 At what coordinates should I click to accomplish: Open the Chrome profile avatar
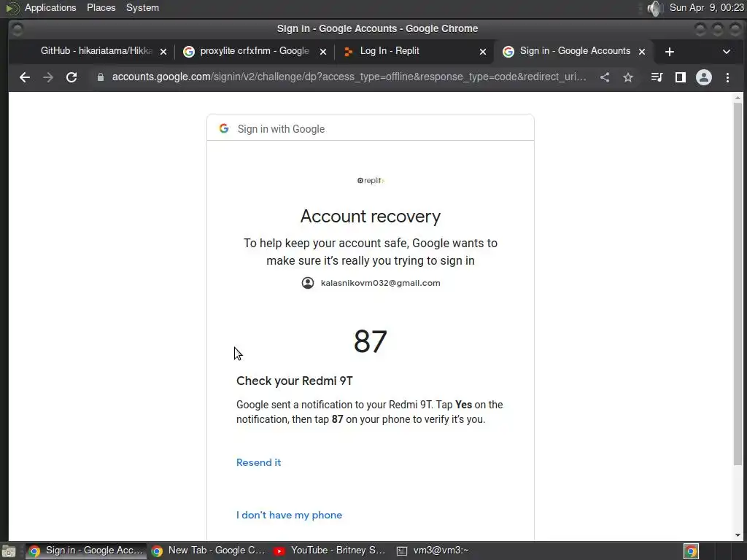[x=704, y=77]
